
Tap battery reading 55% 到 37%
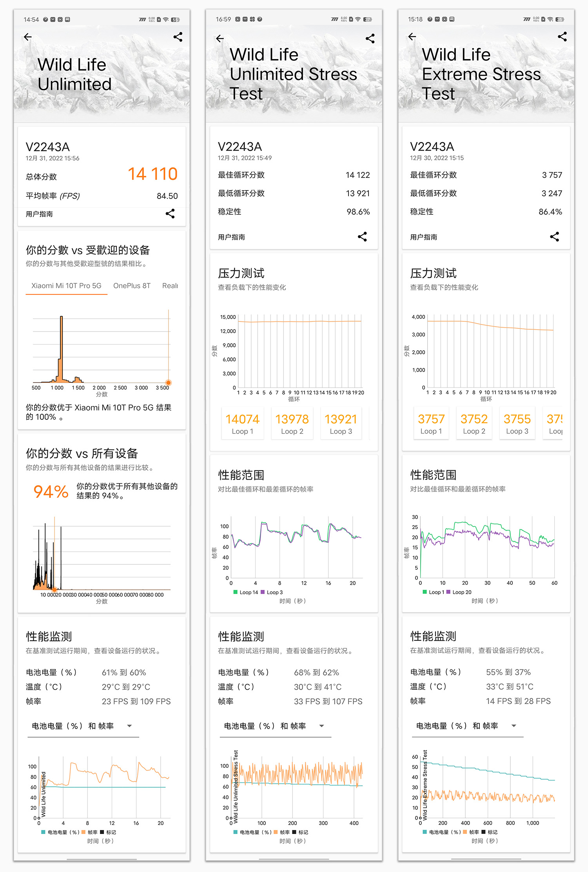pyautogui.click(x=508, y=672)
